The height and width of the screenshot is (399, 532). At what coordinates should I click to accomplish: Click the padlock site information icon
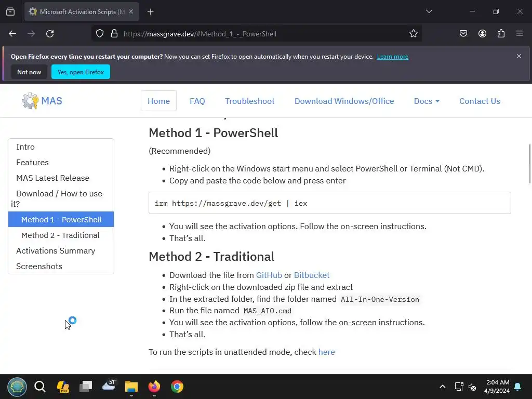coord(114,34)
